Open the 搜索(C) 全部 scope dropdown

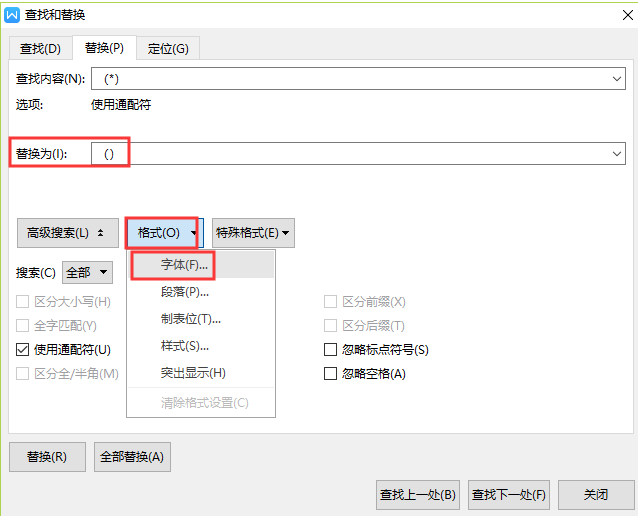pyautogui.click(x=87, y=272)
